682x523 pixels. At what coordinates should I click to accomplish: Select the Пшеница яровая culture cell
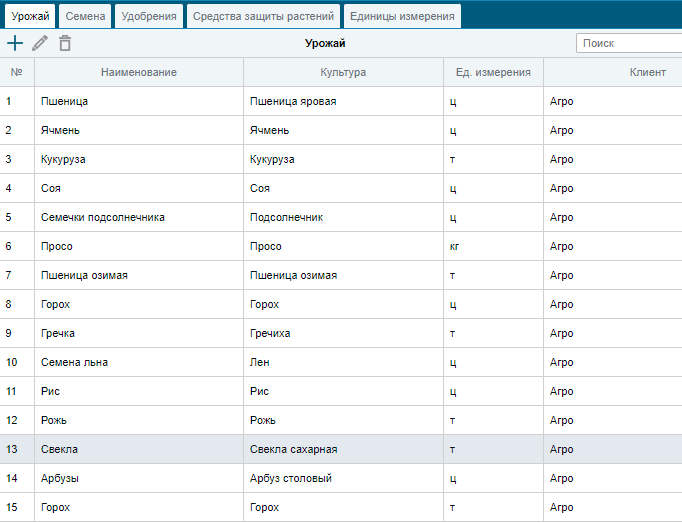pyautogui.click(x=343, y=101)
